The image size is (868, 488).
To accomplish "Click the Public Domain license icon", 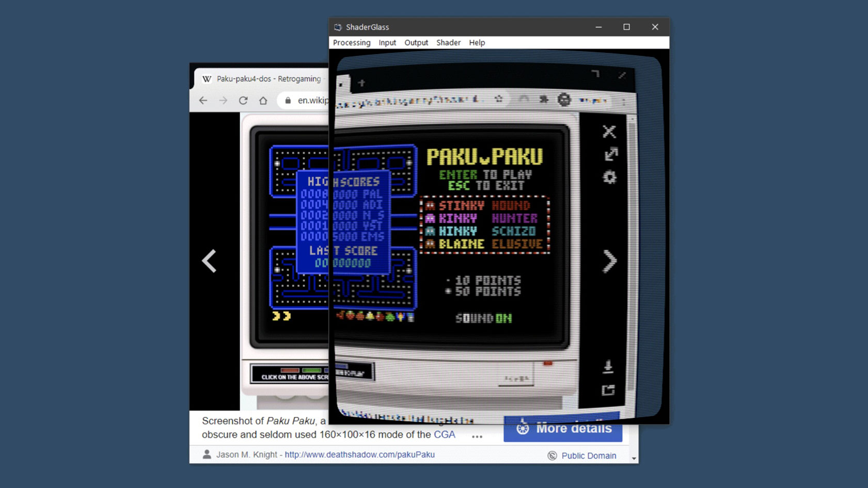I will pos(552,456).
